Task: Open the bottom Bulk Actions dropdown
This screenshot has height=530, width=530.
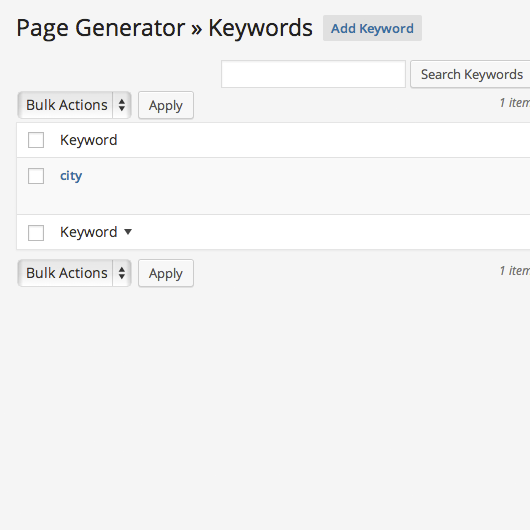Action: coord(74,273)
